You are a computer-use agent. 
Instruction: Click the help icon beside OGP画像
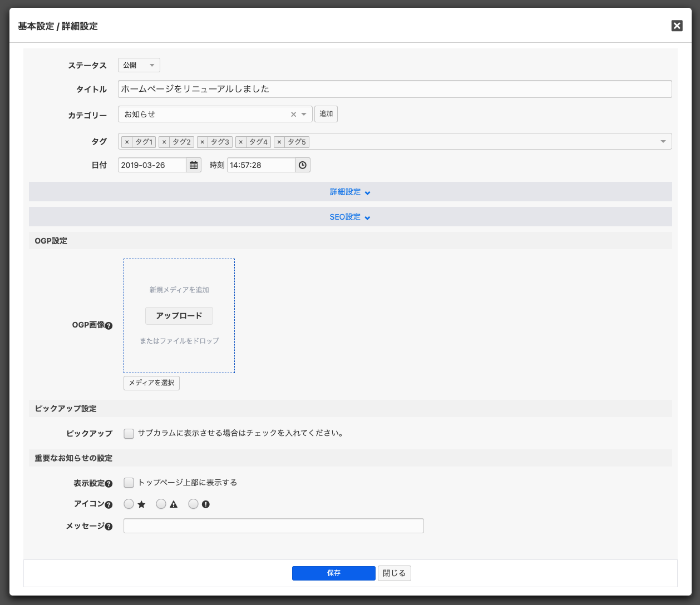pos(109,326)
